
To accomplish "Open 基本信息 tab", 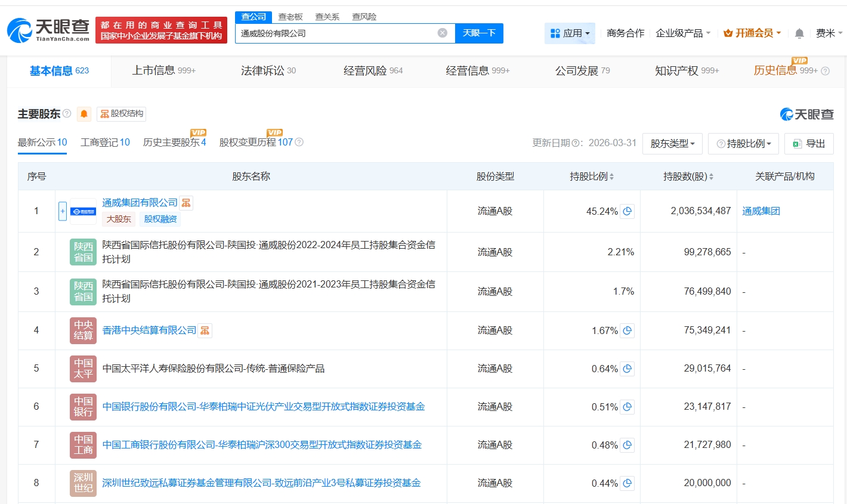I will pyautogui.click(x=59, y=71).
